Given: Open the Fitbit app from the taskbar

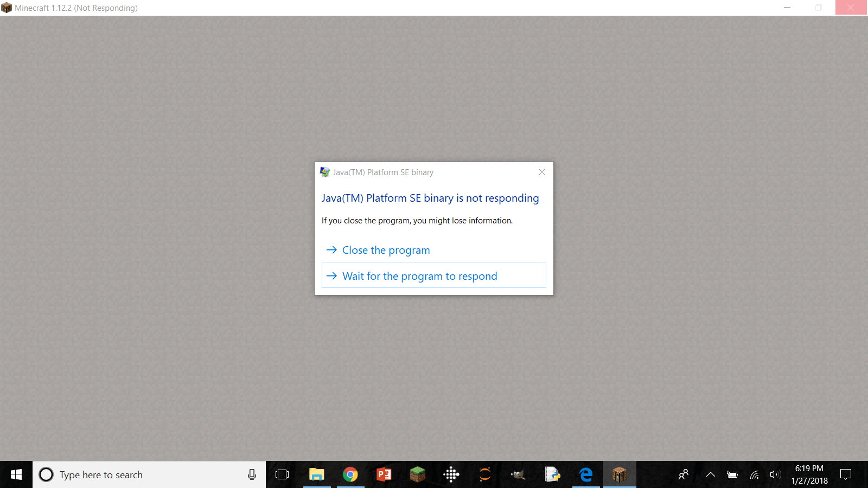Looking at the screenshot, I should point(451,474).
